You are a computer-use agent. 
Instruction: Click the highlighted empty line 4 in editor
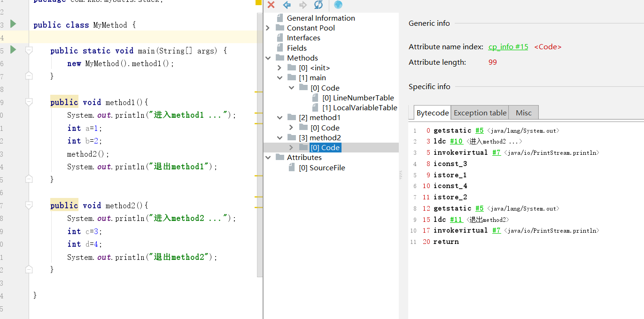[146, 37]
